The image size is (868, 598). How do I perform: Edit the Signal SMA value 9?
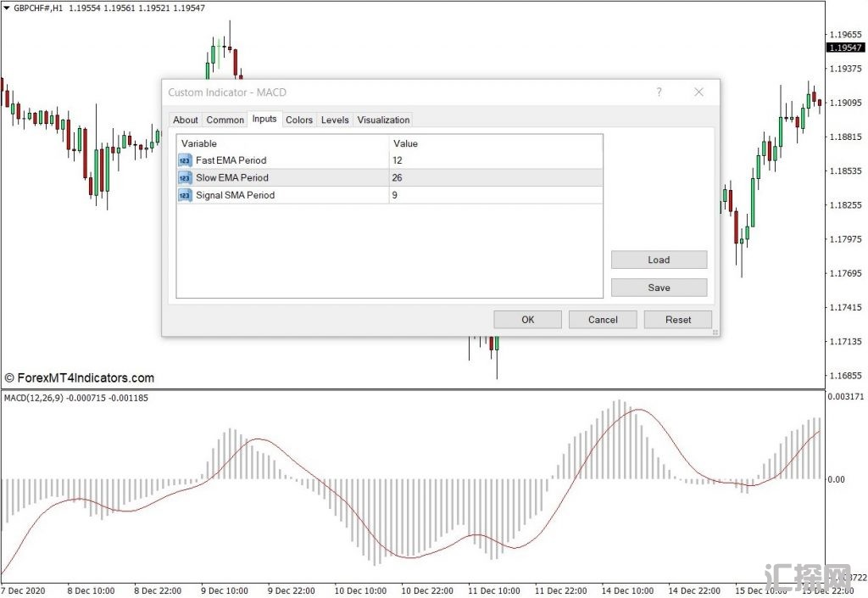pos(496,195)
